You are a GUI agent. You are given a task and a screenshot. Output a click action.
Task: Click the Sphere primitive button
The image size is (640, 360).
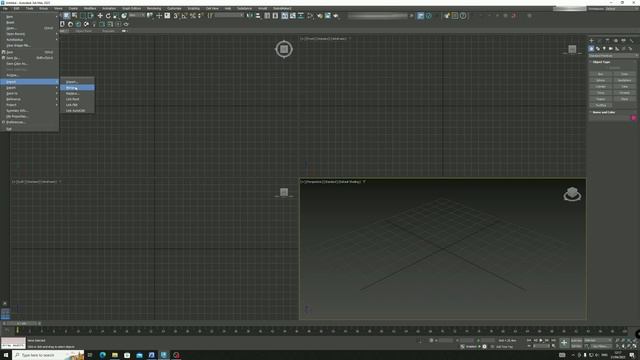click(x=601, y=80)
